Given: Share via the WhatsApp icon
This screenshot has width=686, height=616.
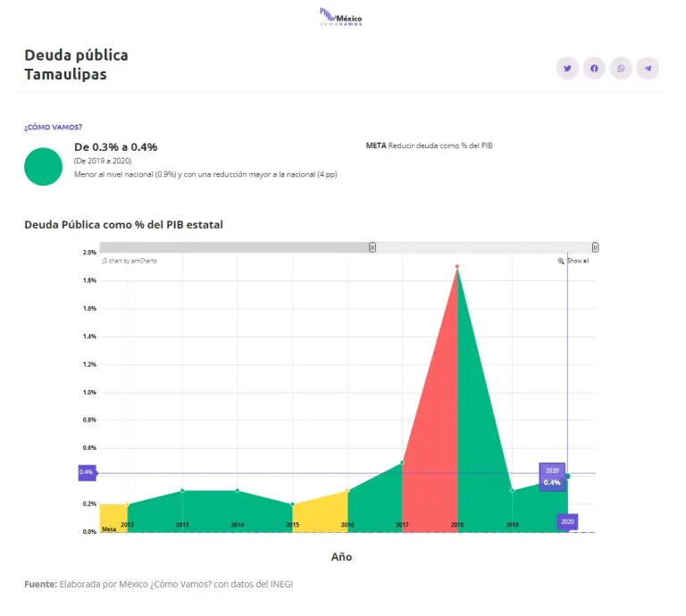Looking at the screenshot, I should pos(621,69).
